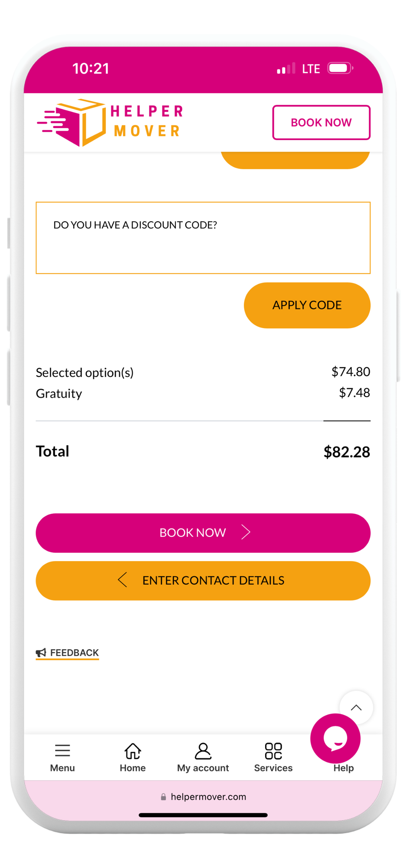Open the FEEDBACK link

[74, 652]
